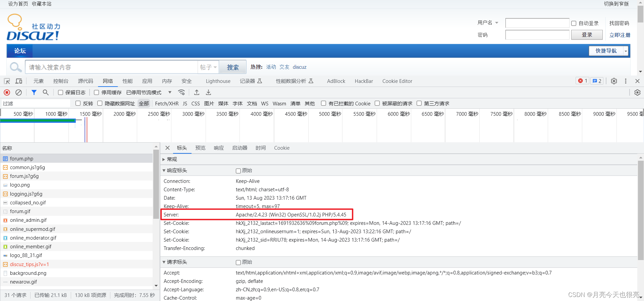The height and width of the screenshot is (301, 644).
Task: Collapse the 请求标头 section
Action: [x=164, y=262]
